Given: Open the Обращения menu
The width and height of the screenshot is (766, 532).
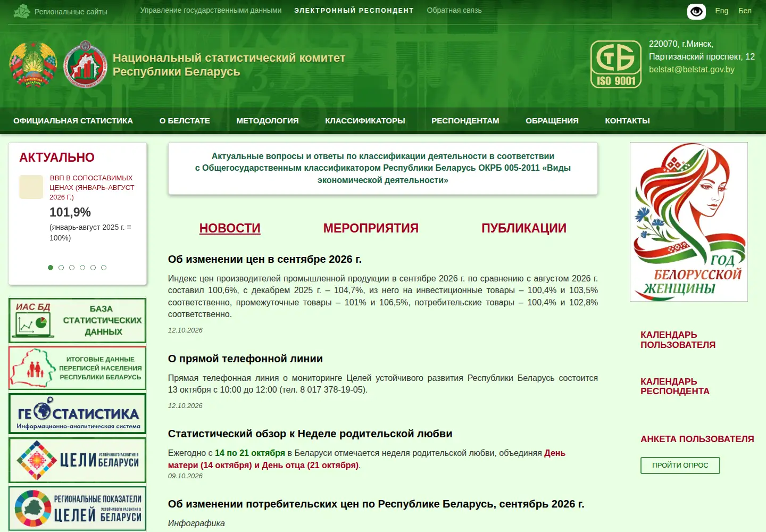Looking at the screenshot, I should click(x=552, y=121).
